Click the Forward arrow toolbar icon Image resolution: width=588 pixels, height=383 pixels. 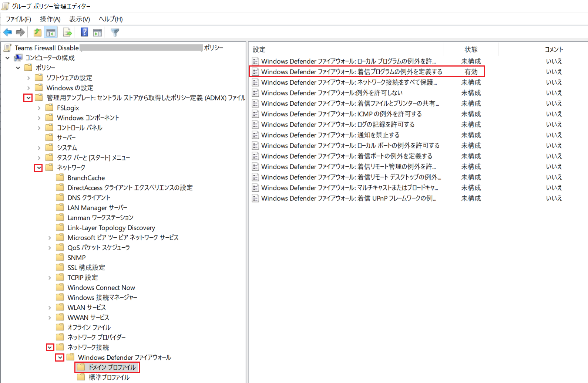[x=20, y=33]
